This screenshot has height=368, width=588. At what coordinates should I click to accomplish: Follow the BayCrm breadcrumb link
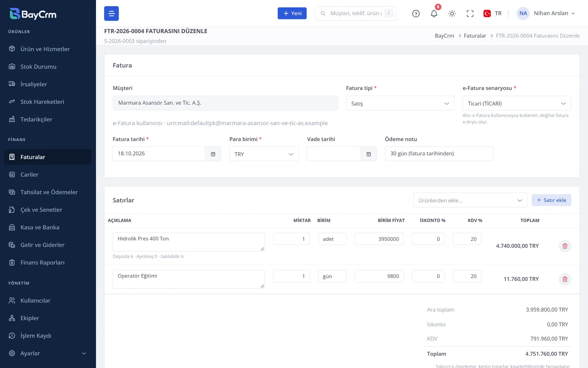point(444,36)
